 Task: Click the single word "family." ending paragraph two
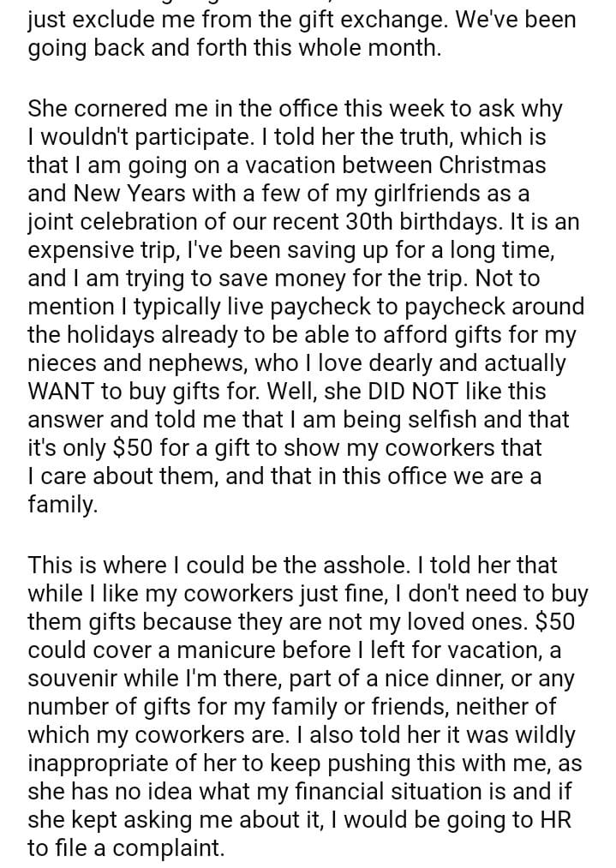(x=63, y=505)
